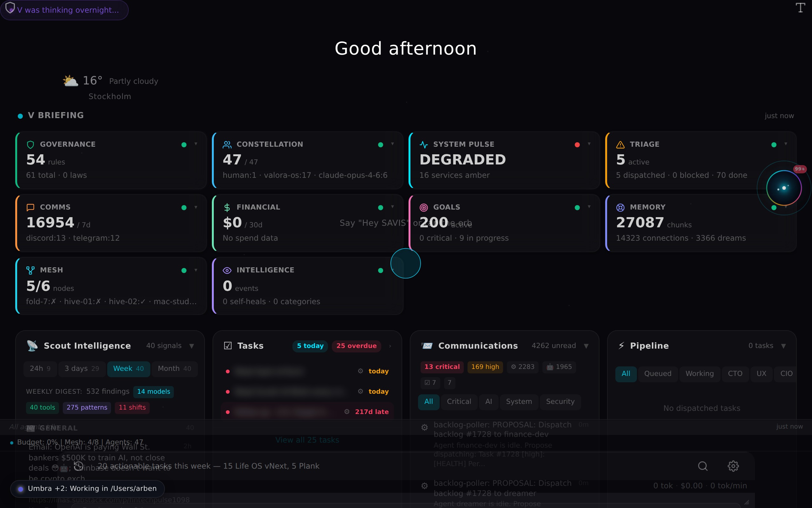This screenshot has width=812, height=508.
Task: Collapse the Scout Intelligence panel arrow
Action: click(192, 346)
